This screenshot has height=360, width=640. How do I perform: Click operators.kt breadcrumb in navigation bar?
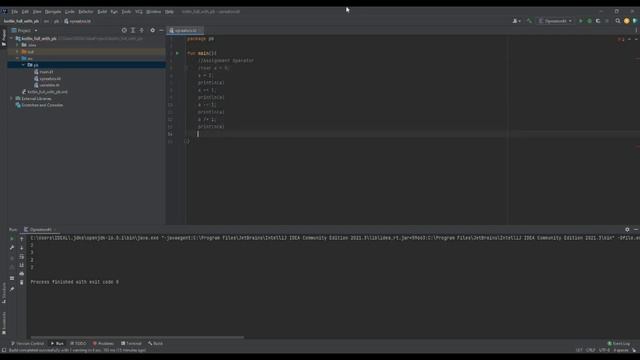[78, 21]
